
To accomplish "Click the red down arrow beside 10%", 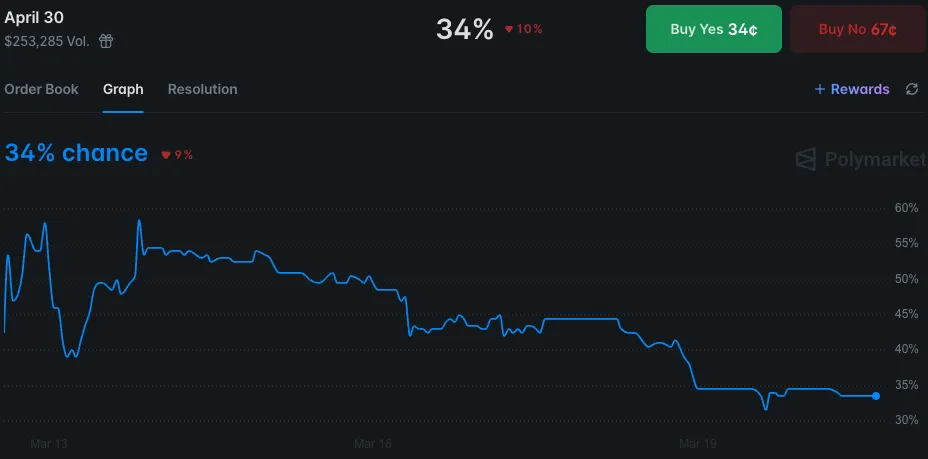I will pos(508,29).
